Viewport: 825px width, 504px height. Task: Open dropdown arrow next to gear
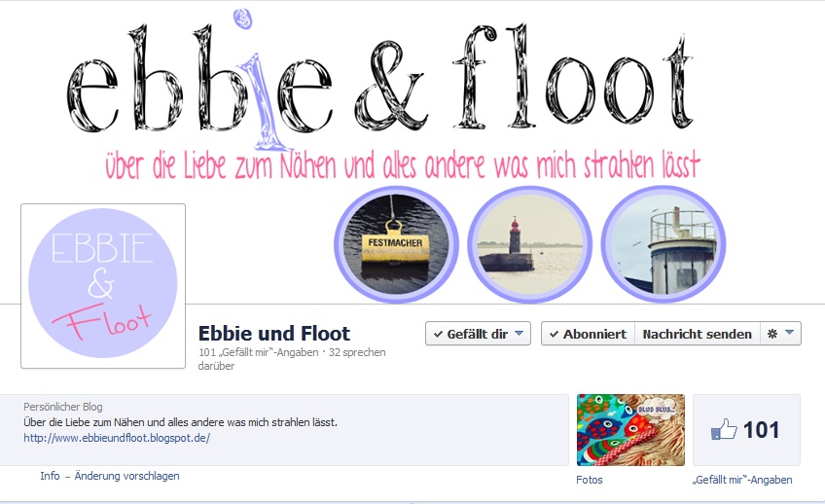(789, 333)
